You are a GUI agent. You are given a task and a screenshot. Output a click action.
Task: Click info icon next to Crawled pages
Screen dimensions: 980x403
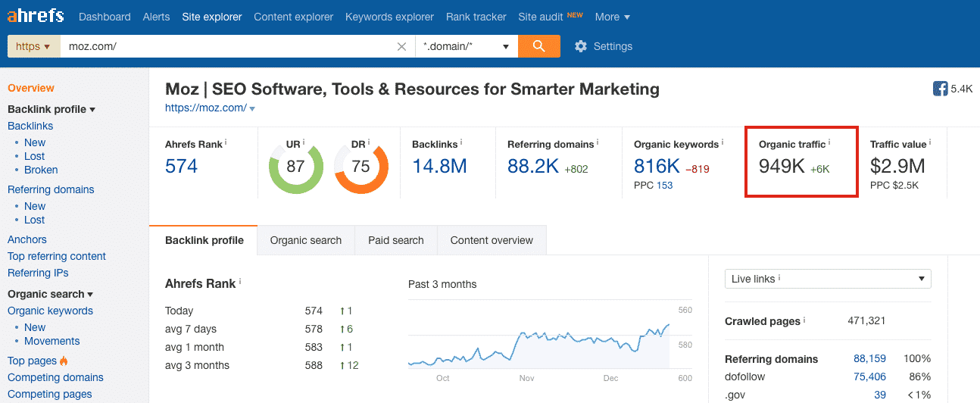click(x=805, y=319)
